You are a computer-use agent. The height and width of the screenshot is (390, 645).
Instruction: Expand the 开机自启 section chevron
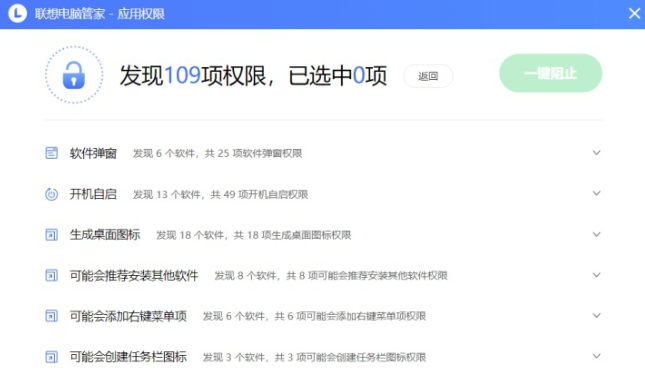[596, 193]
